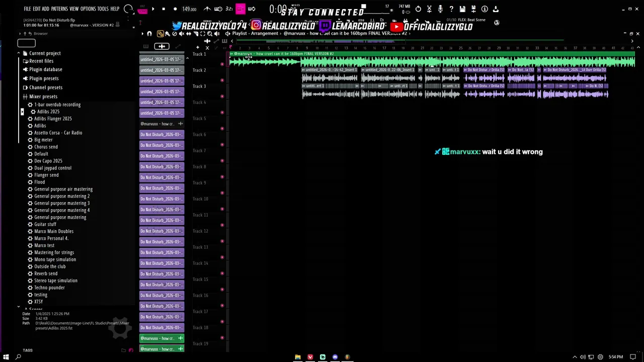Toggle the magnet snap icon in playlist
644x362 pixels.
click(x=149, y=34)
